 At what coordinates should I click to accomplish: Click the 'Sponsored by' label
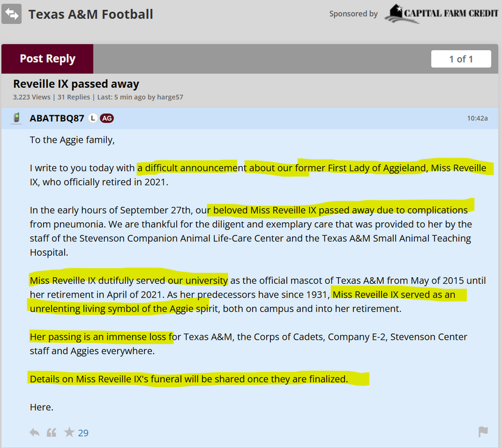click(x=353, y=14)
